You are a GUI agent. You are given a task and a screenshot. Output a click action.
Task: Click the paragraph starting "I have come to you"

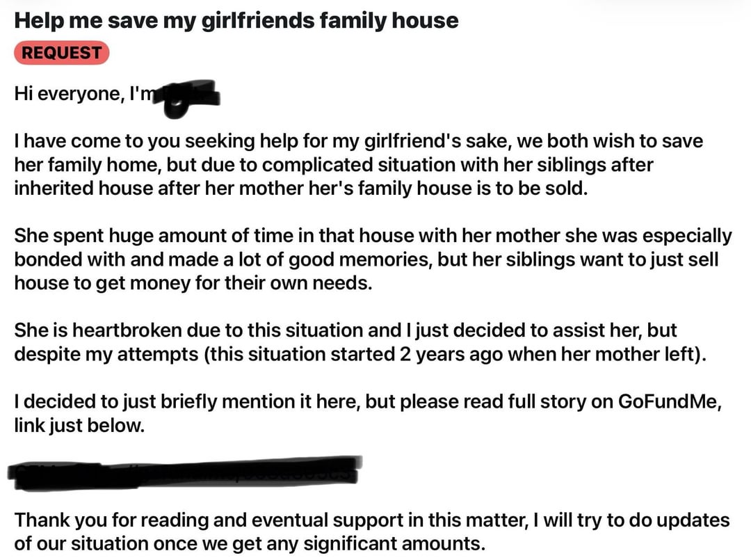[358, 164]
